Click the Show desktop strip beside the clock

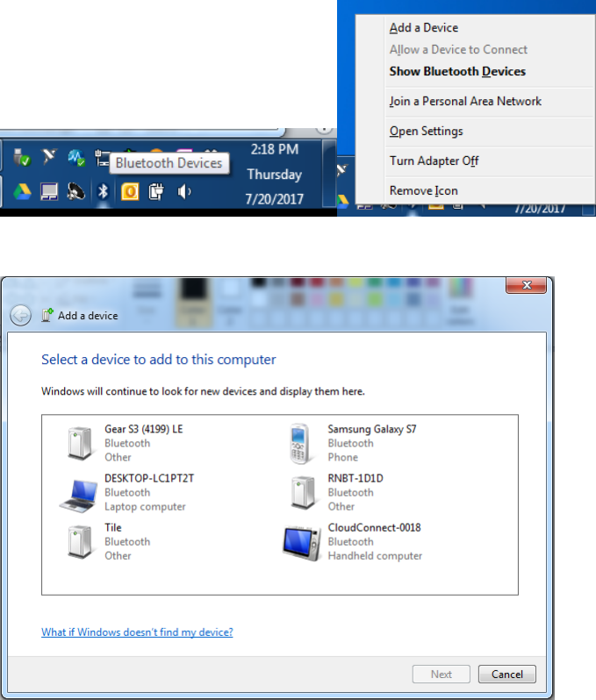coord(330,174)
